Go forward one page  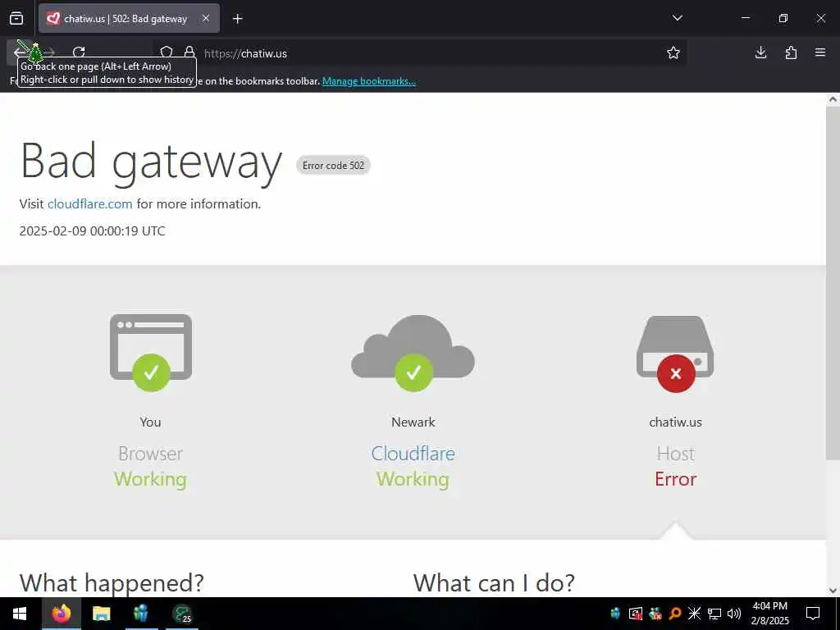(x=49, y=52)
